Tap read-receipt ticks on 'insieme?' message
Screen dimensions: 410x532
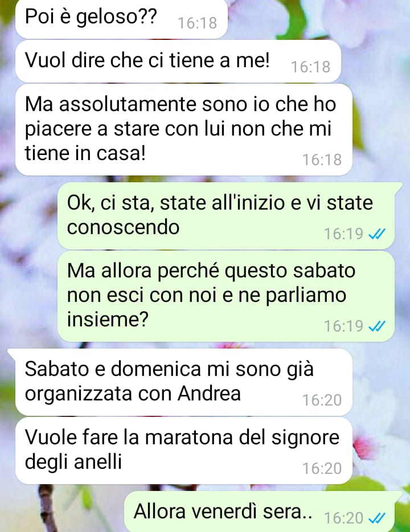377,326
